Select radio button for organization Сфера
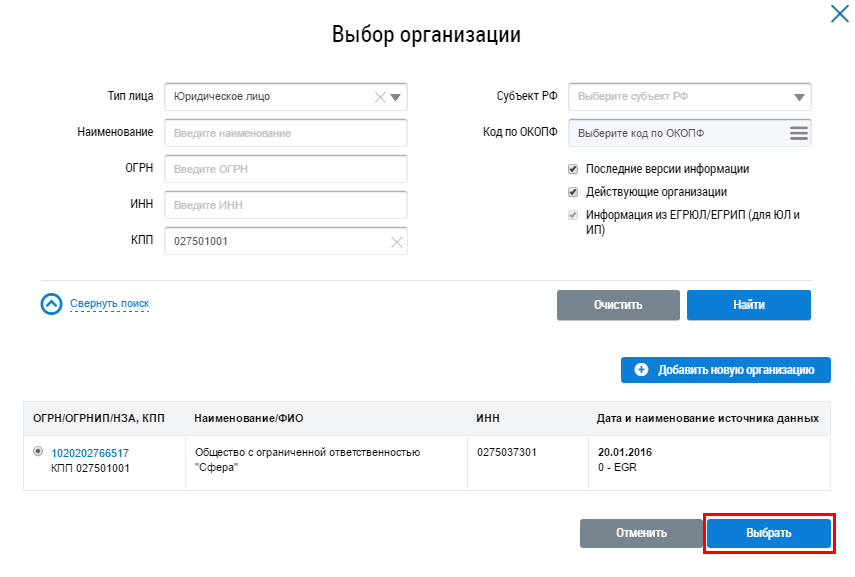This screenshot has height=577, width=855. click(x=38, y=452)
